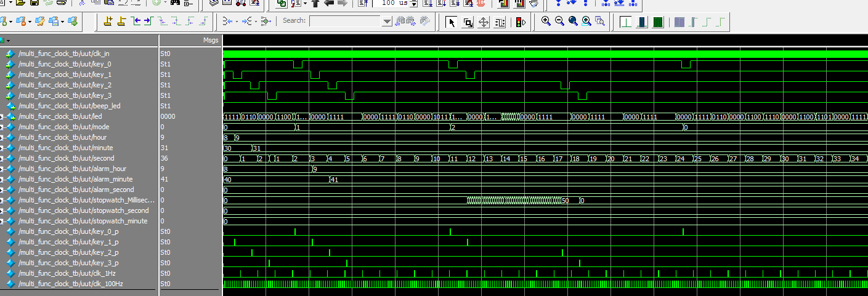Image resolution: width=868 pixels, height=296 pixels.
Task: Click the Expand Time Events mode icon
Action: click(248, 22)
